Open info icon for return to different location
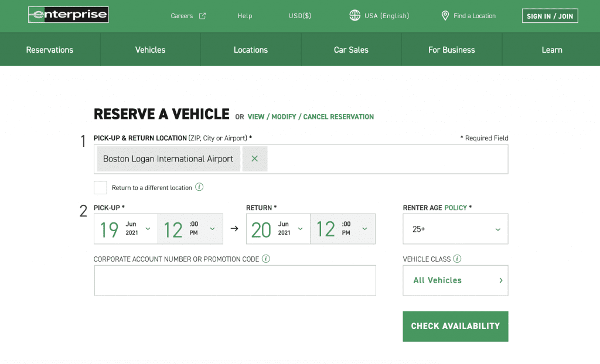 [199, 187]
